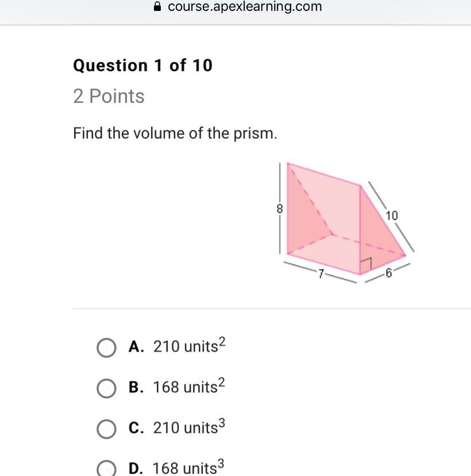471x476 pixels.
Task: Choose radio button for answer D
Action: 106,468
